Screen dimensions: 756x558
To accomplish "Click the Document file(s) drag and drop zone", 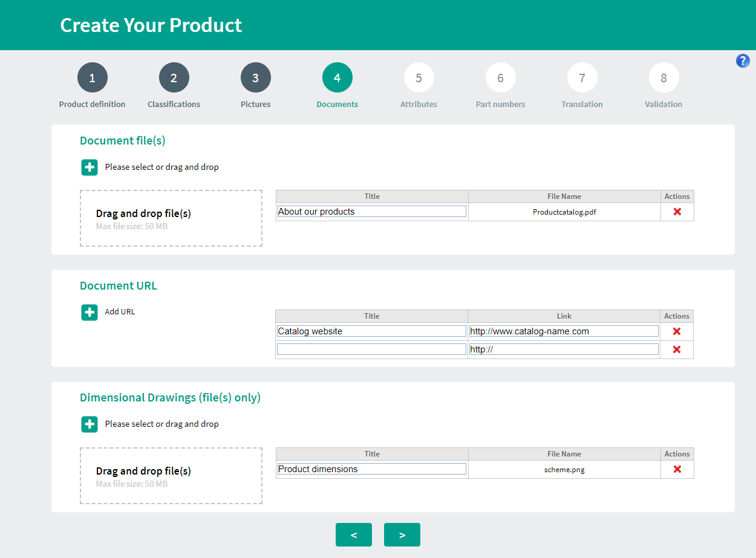I will pos(171,218).
